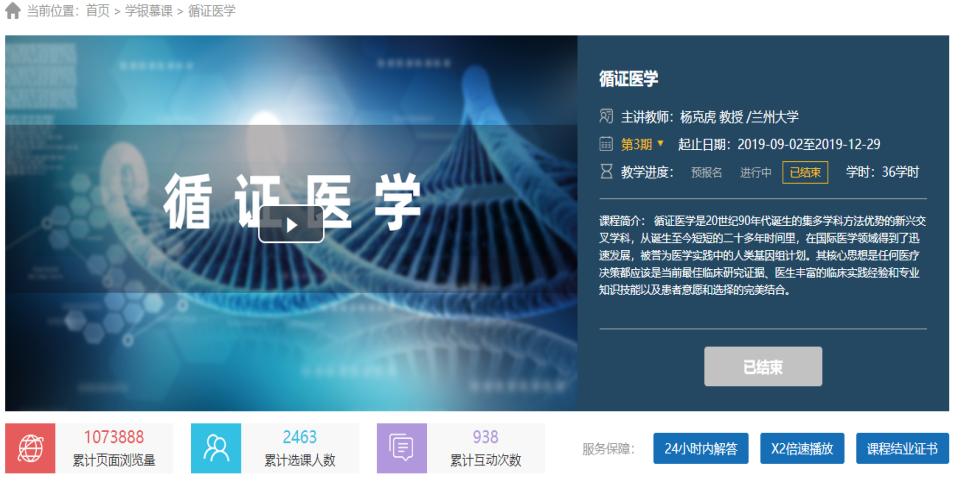Click the purple chat interactions icon
The width and height of the screenshot is (961, 488).
(401, 448)
